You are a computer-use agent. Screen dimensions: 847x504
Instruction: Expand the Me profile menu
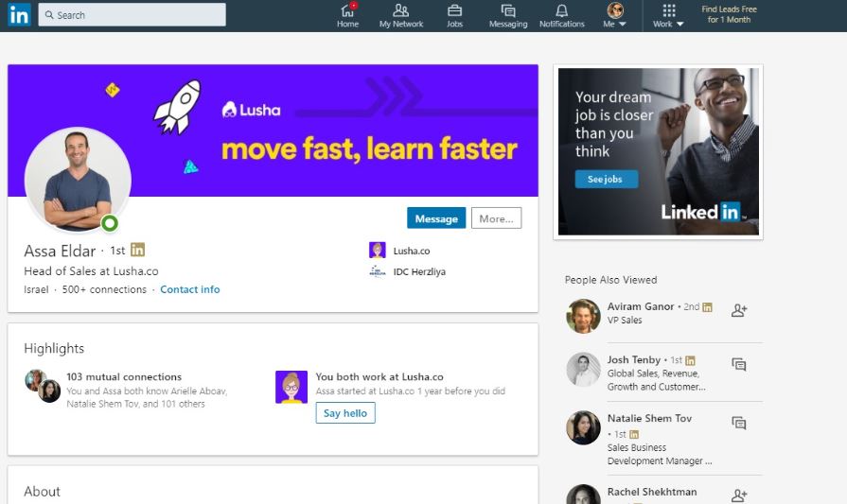pyautogui.click(x=615, y=16)
